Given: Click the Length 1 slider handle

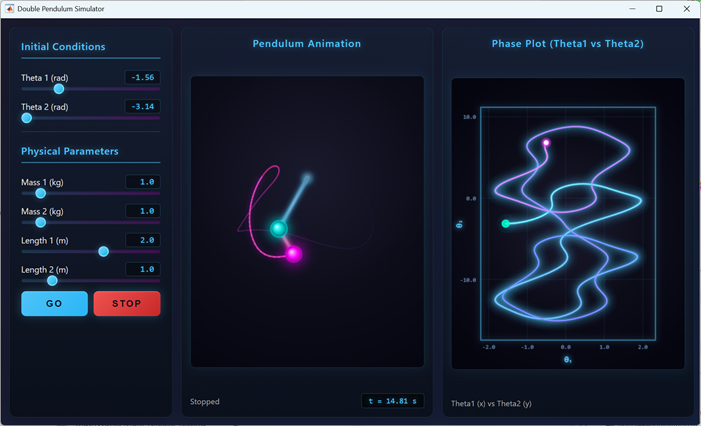Looking at the screenshot, I should coord(103,252).
